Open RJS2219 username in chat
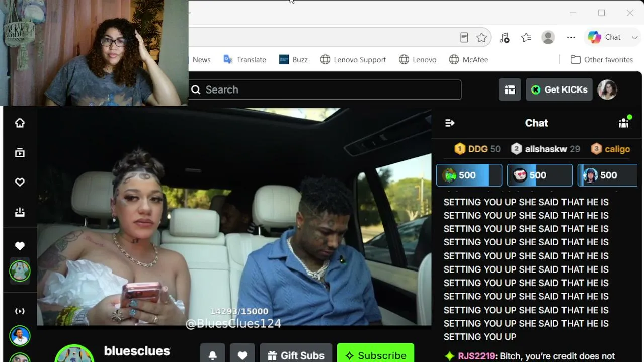The width and height of the screenshot is (644, 362). (x=476, y=356)
